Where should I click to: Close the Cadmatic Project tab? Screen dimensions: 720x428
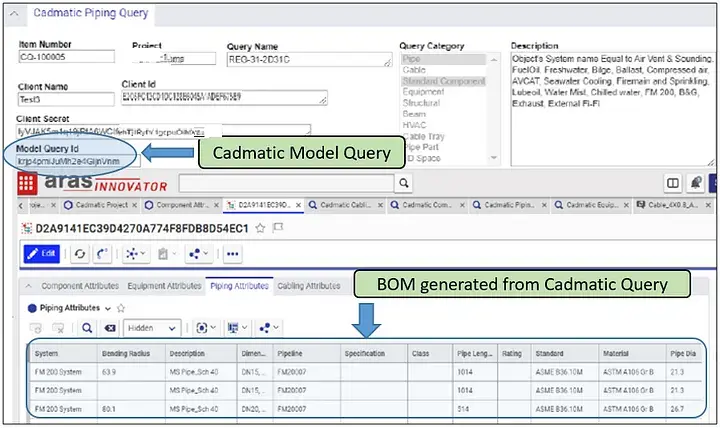pos(135,205)
